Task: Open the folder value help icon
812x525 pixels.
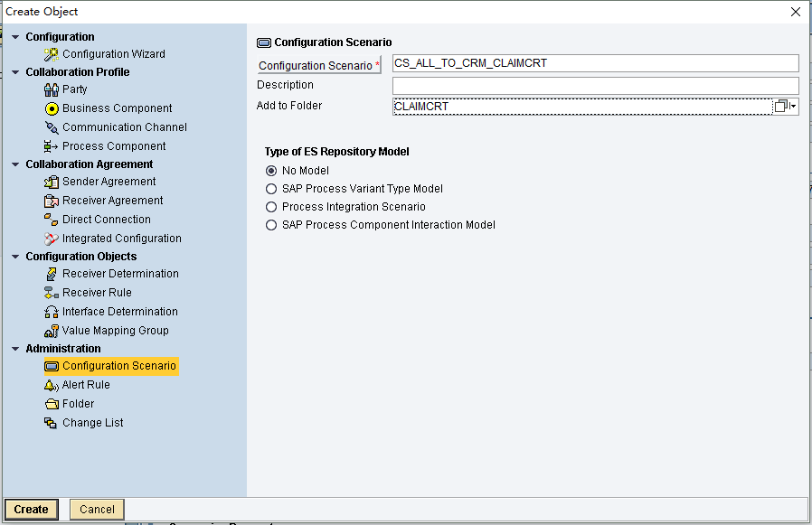Action: 780,106
